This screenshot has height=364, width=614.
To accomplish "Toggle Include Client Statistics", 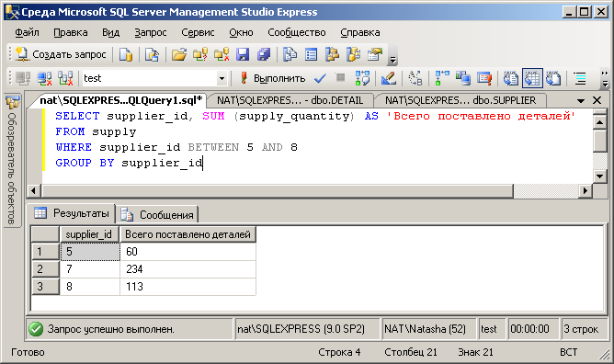I will tap(463, 78).
